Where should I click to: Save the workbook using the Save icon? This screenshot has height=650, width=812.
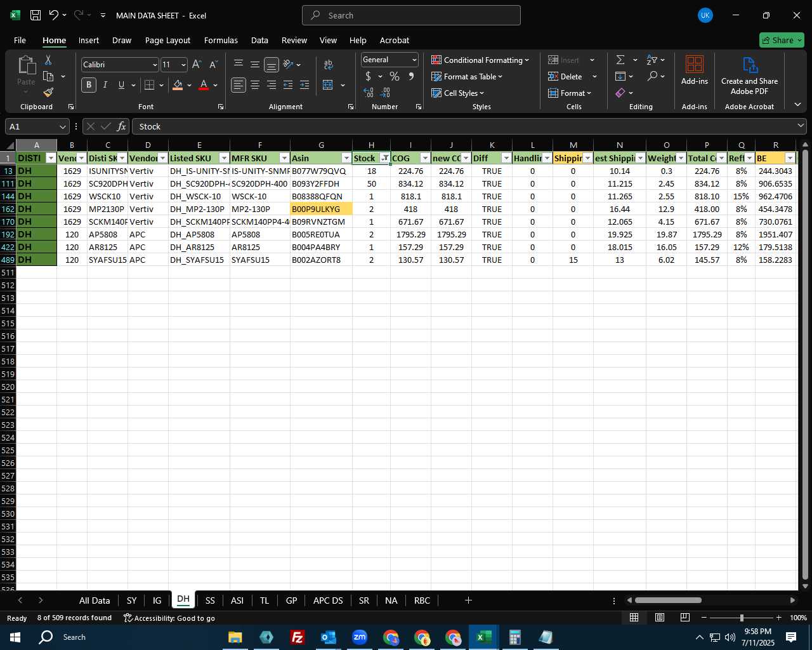coord(36,15)
